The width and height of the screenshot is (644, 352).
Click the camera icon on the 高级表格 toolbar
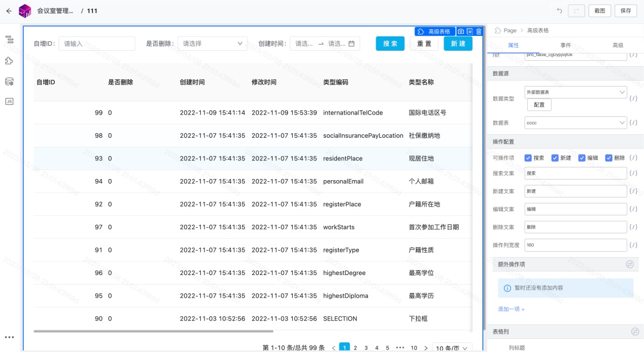[x=461, y=32]
